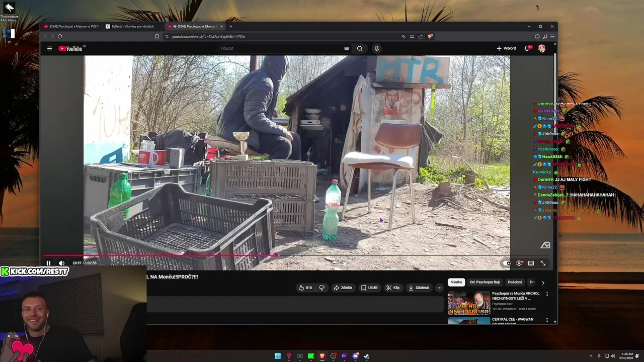
Task: Select the Podobné filter chip
Action: tap(515, 282)
